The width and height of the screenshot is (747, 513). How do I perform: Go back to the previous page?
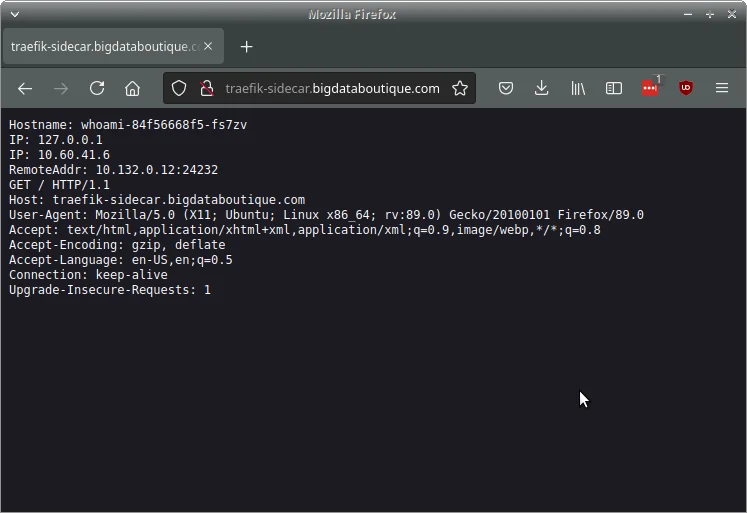click(x=25, y=89)
